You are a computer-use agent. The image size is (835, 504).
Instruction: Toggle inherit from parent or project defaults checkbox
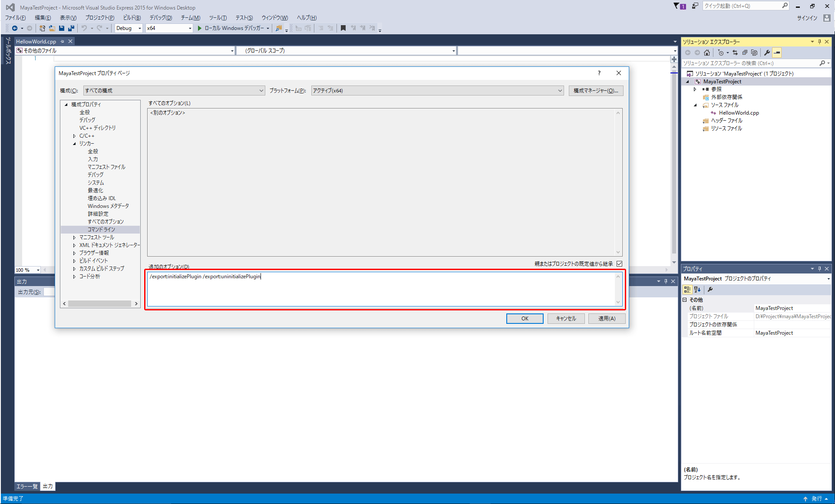coord(620,264)
